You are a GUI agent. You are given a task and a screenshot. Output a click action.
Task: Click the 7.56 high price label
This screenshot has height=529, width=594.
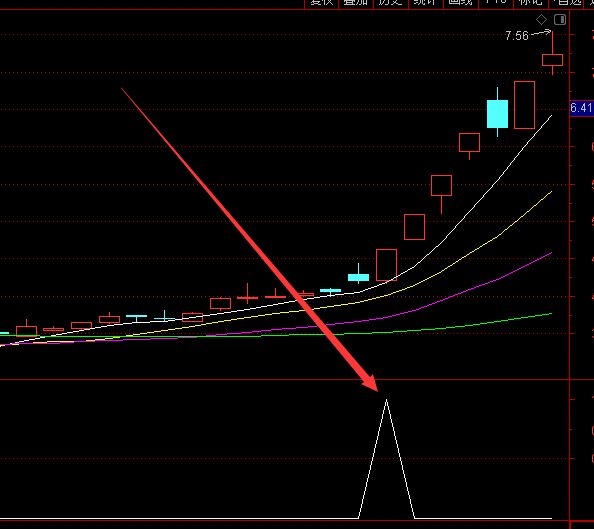[516, 36]
